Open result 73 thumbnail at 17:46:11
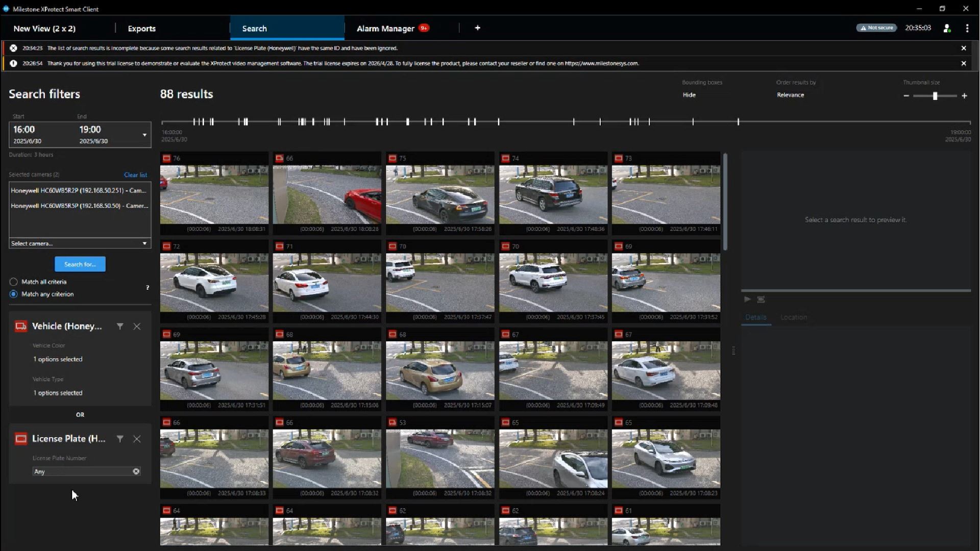This screenshot has height=551, width=980. 666,195
